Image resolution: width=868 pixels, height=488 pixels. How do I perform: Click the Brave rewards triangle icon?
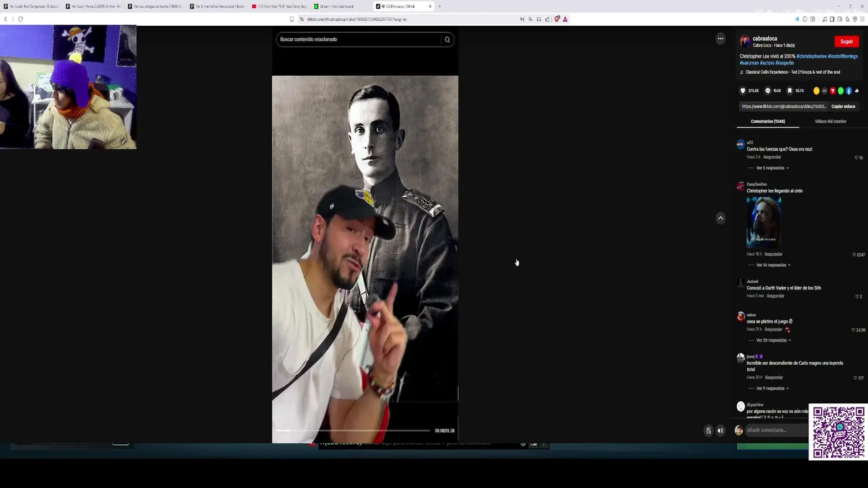click(x=565, y=19)
